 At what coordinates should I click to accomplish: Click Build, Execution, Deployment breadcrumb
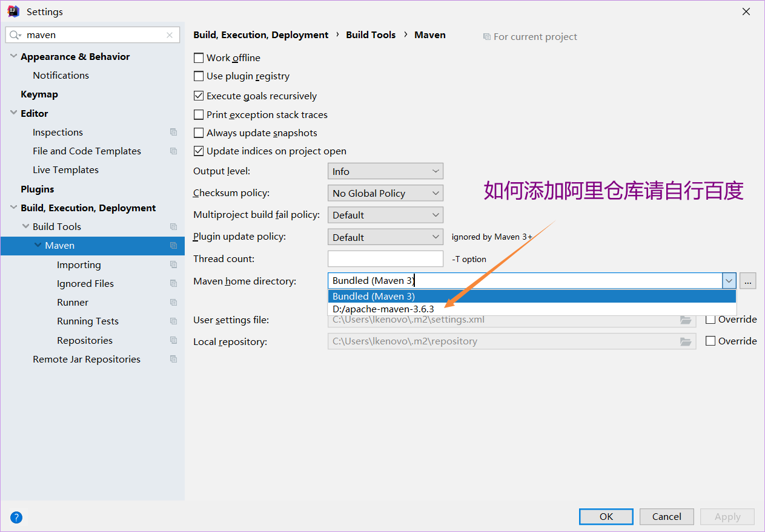click(x=261, y=35)
